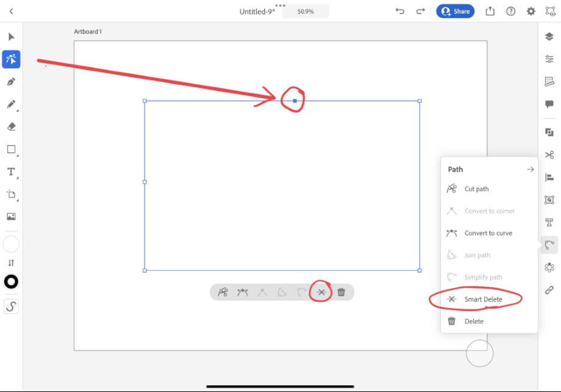Swap fill and stroke colors
The height and width of the screenshot is (392, 561).
[x=11, y=263]
